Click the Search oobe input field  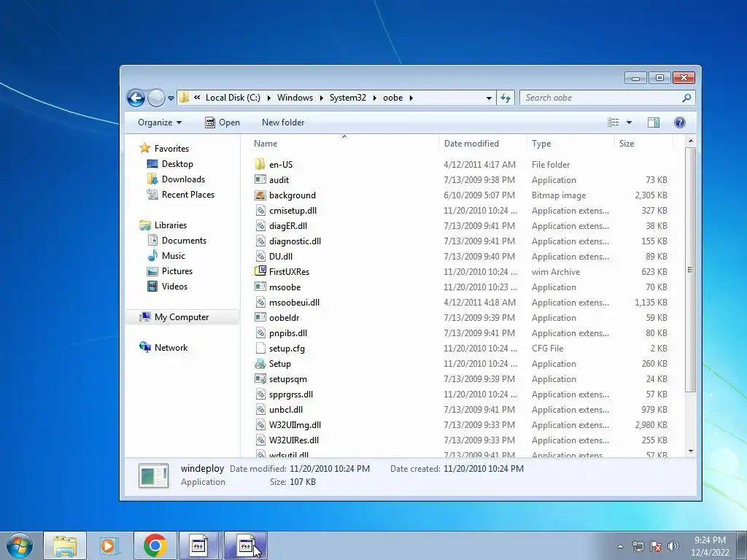coord(602,98)
